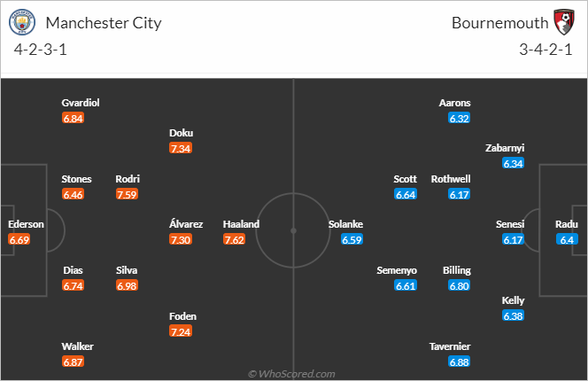588x381 pixels.
Task: Select Walker's 6.87 rating badge
Action: pyautogui.click(x=73, y=362)
